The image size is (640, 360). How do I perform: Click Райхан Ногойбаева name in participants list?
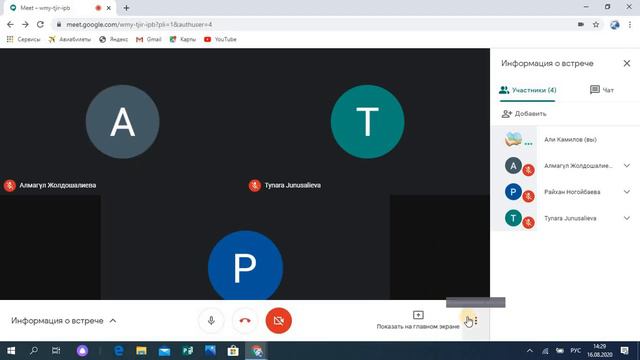(x=572, y=192)
